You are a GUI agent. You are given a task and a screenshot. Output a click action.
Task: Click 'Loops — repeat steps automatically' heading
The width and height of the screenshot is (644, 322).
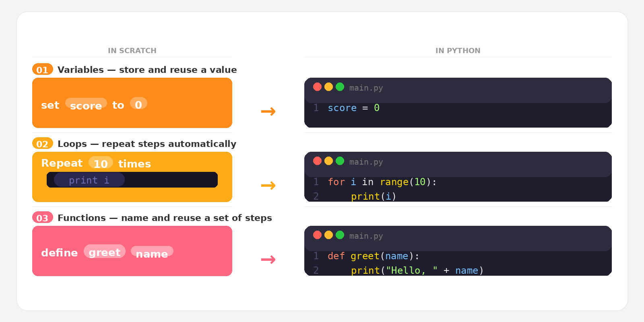[x=147, y=144]
